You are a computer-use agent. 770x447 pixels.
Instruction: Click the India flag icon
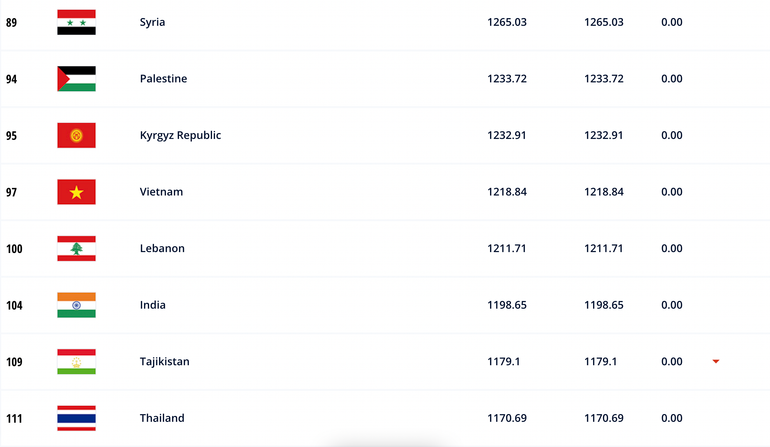tap(76, 305)
